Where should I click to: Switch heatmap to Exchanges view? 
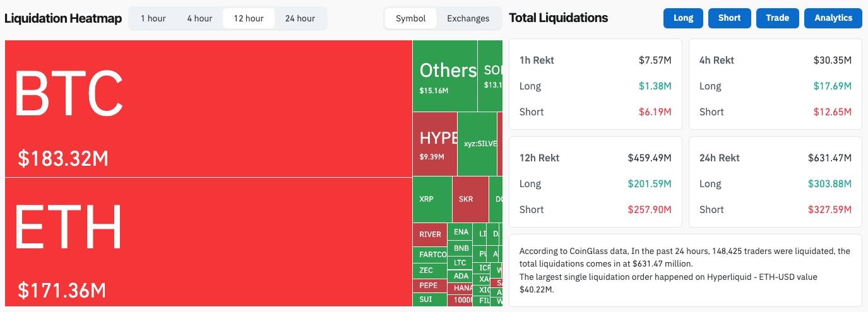[468, 18]
